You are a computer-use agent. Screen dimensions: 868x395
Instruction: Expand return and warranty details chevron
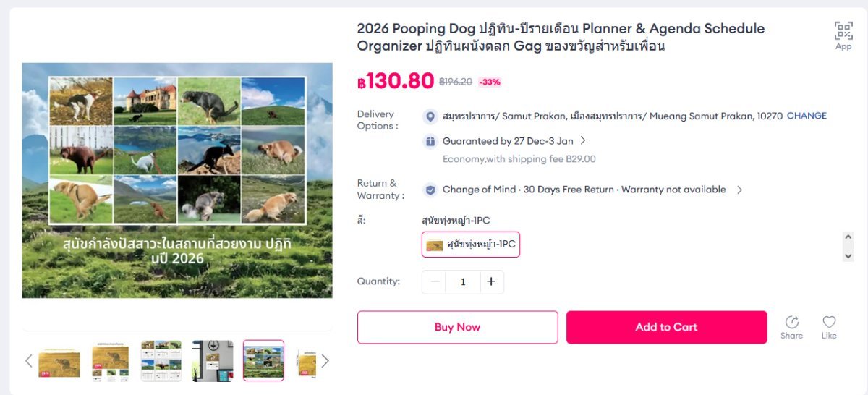coord(739,190)
